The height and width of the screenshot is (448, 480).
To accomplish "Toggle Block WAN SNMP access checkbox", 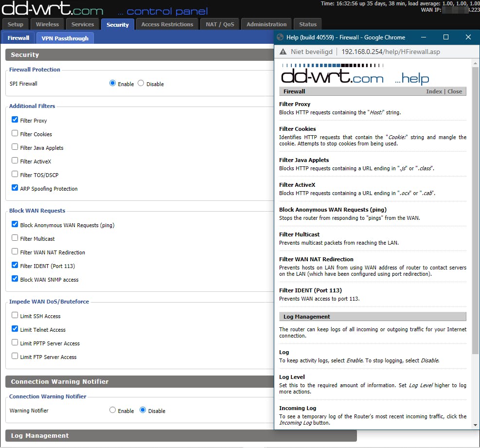I will click(15, 279).
